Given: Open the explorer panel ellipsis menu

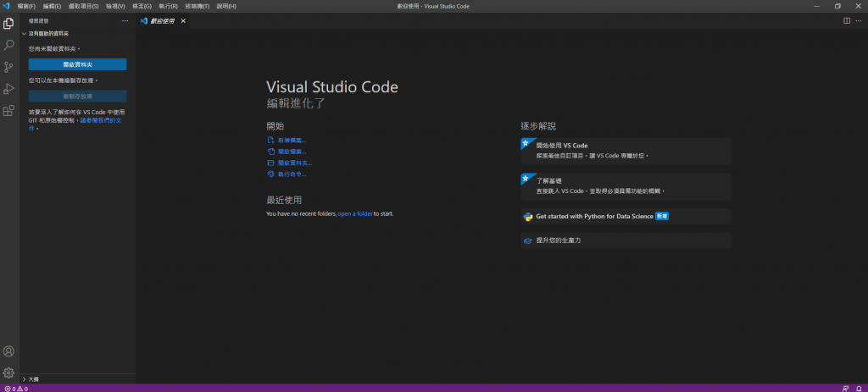Looking at the screenshot, I should click(125, 21).
